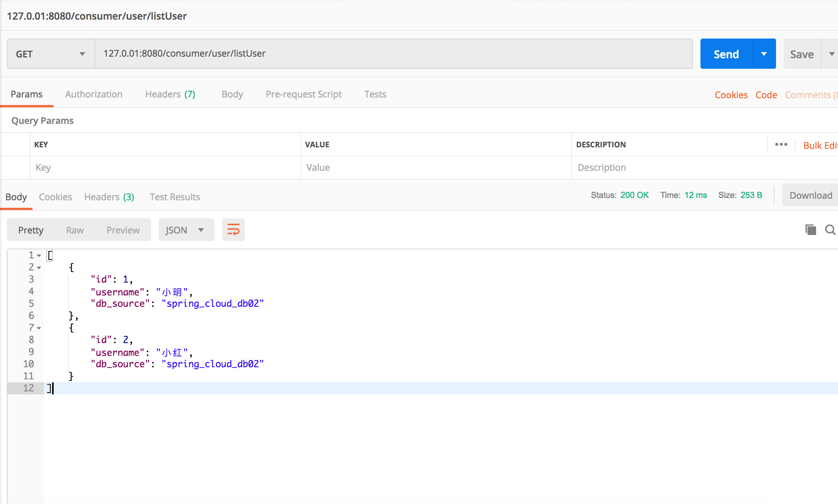Collapse the array at line 1

[39, 256]
